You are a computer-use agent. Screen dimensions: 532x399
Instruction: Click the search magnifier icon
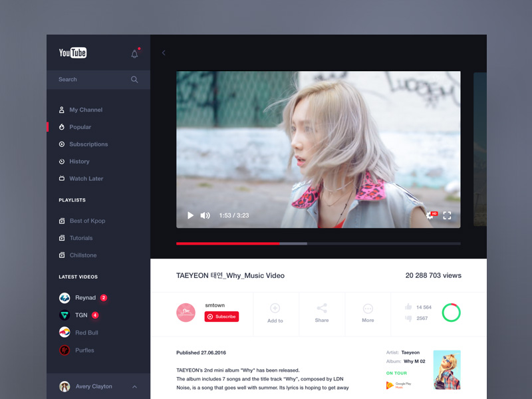coord(134,79)
